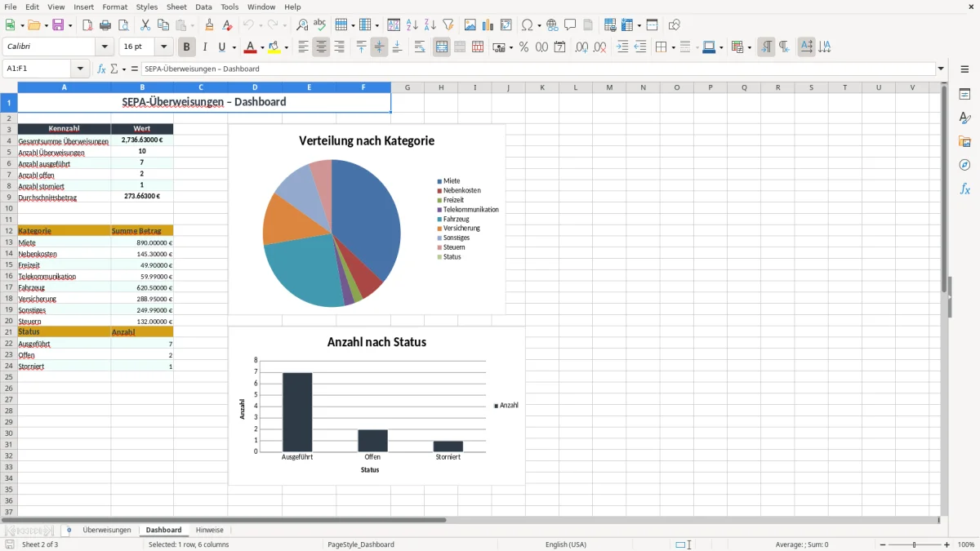Sort ascending A to Z
980x551 pixels.
pos(412,25)
